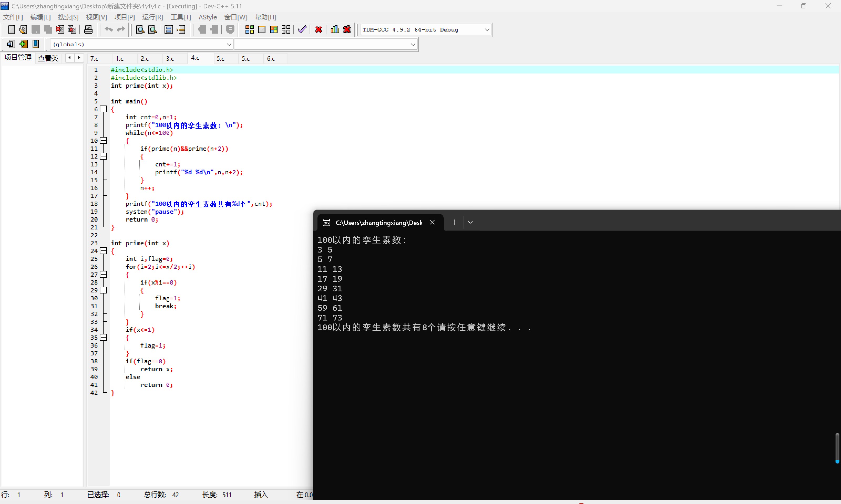841x504 pixels.
Task: Open the TDM-GCC compiler selection dropdown
Action: click(487, 30)
